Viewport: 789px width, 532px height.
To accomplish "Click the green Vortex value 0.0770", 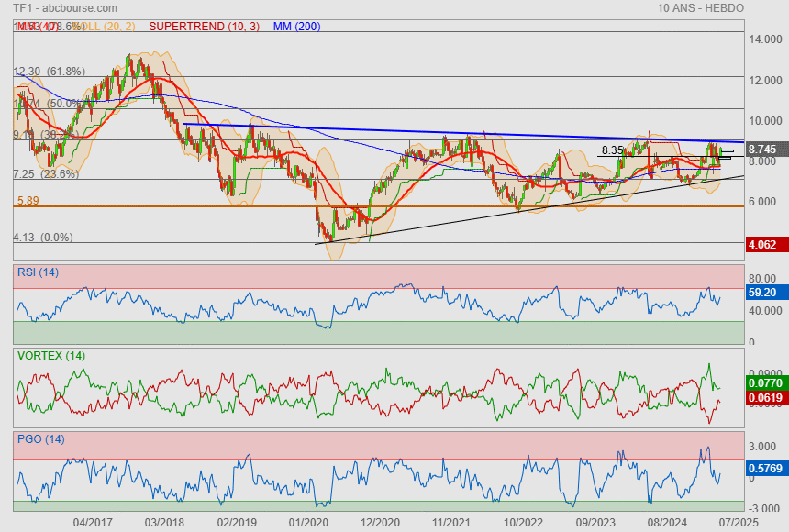I will coord(766,383).
